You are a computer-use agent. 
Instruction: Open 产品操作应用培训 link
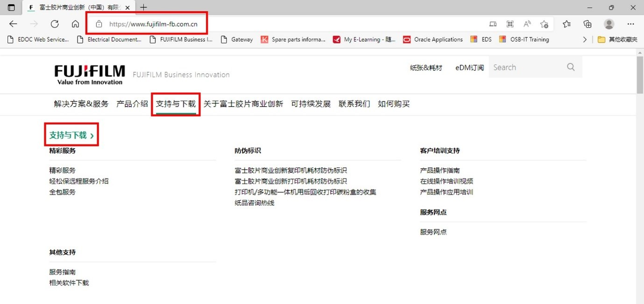[447, 192]
